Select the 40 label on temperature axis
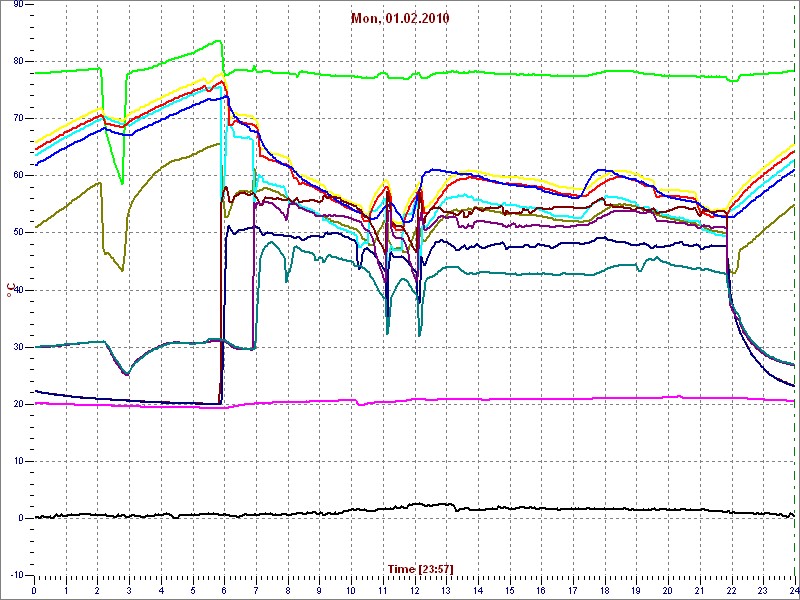 [18, 290]
